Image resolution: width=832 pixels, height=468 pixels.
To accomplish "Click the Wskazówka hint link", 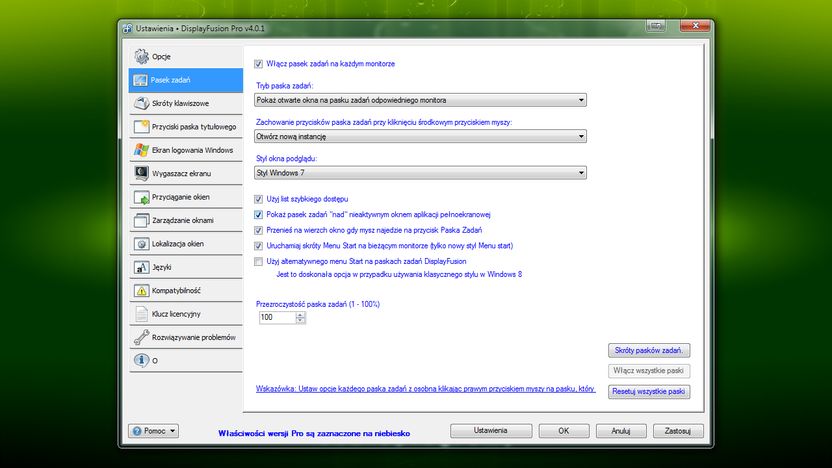I will pos(425,388).
